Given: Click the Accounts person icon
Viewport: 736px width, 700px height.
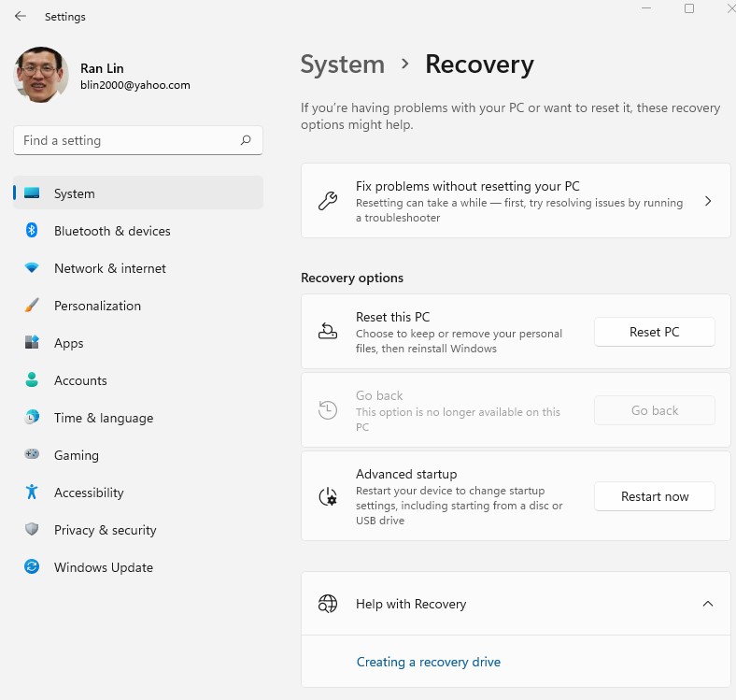Looking at the screenshot, I should click(x=32, y=379).
